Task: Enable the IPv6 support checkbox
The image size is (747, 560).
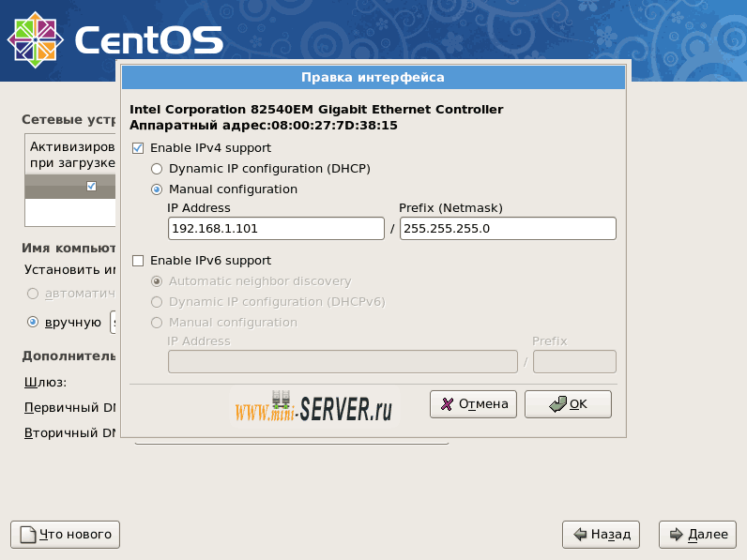Action: (x=138, y=261)
